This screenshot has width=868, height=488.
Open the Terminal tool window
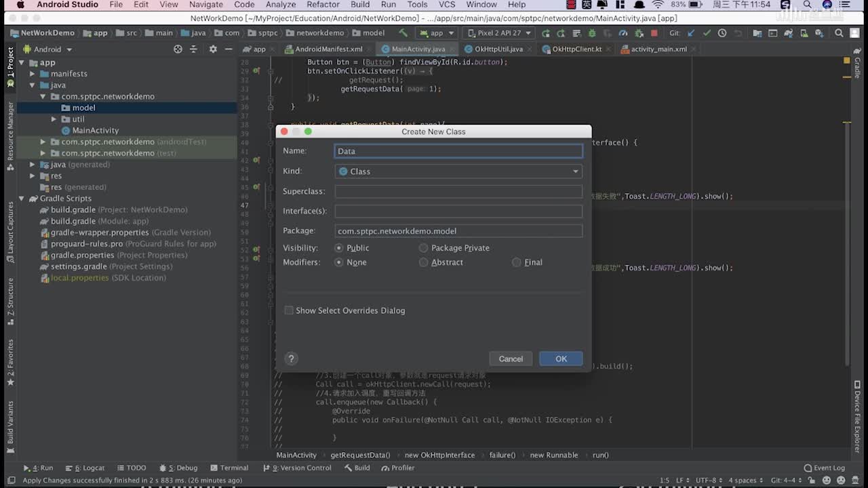[229, 468]
